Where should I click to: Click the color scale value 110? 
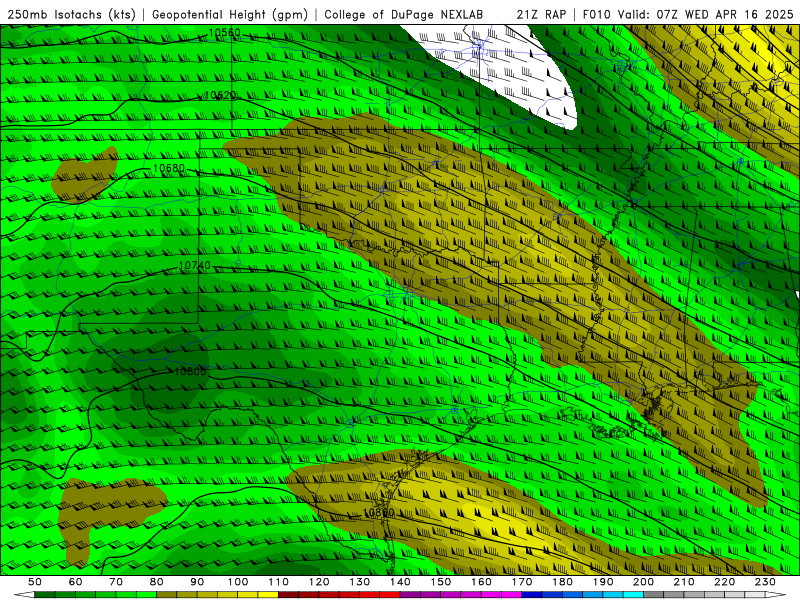pos(279,582)
